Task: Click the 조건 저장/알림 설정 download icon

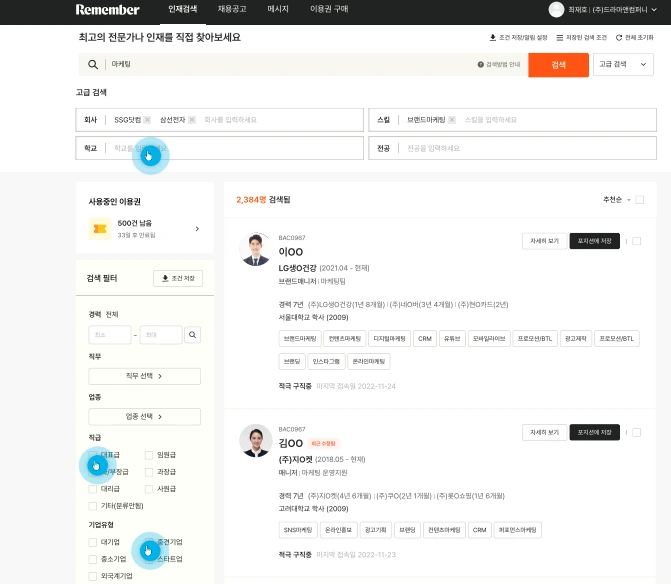Action: [x=493, y=38]
